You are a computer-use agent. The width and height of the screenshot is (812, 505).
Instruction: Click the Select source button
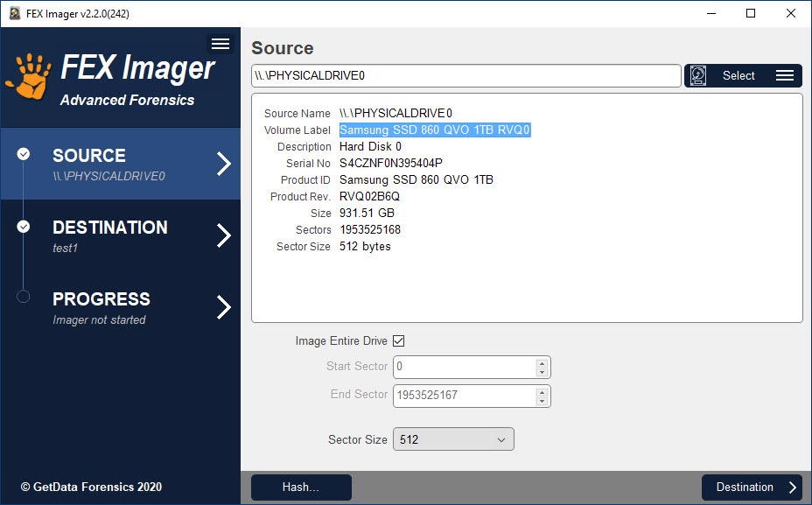click(743, 75)
